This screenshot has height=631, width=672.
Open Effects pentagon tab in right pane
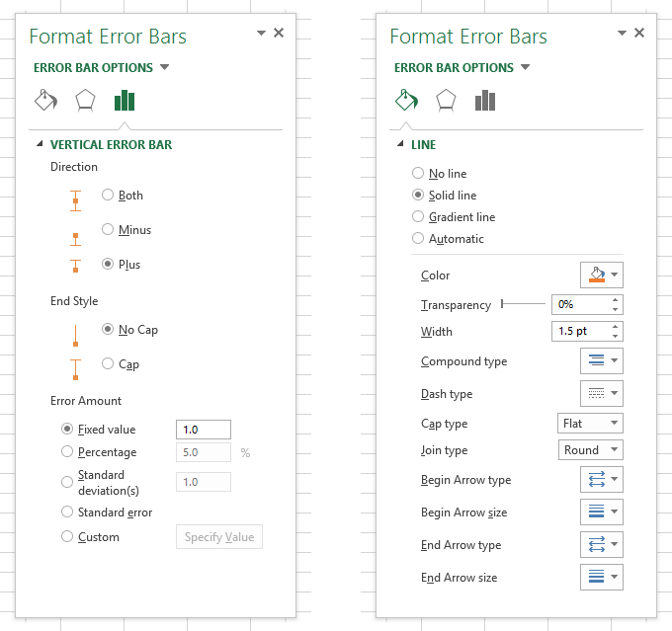tap(446, 101)
